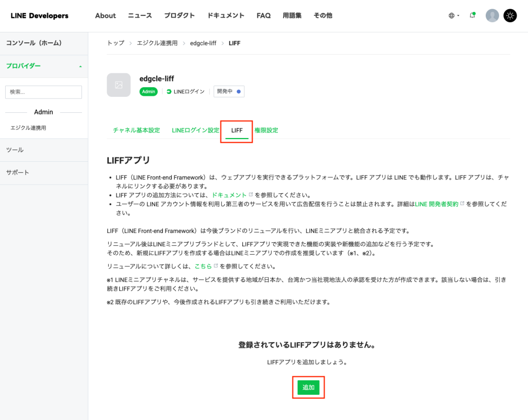This screenshot has width=528, height=420.
Task: Click the green Admin badge
Action: coord(148,92)
